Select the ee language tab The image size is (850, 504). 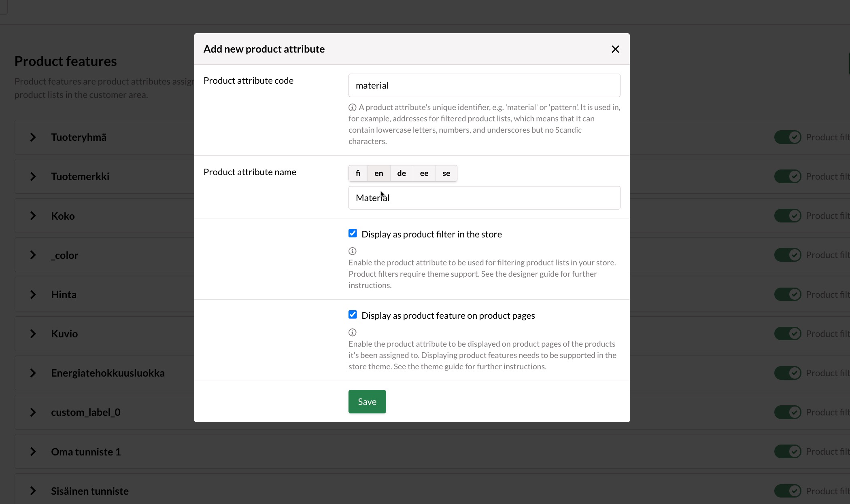click(x=424, y=173)
